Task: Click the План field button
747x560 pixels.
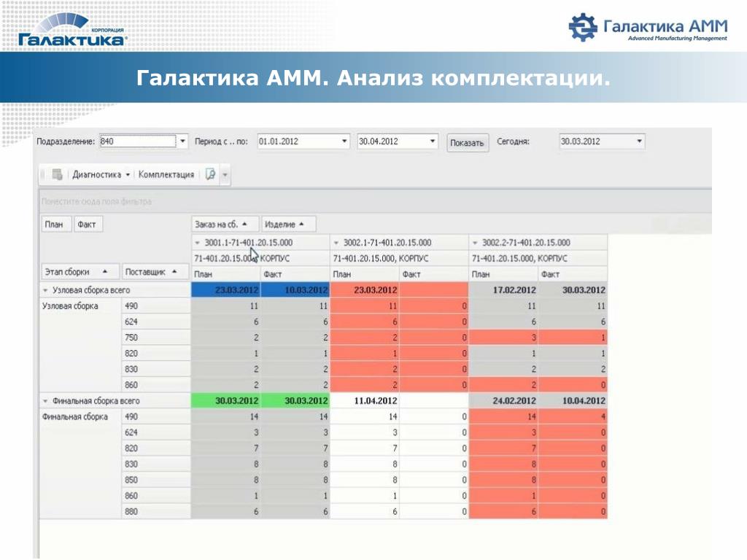Action: (56, 225)
